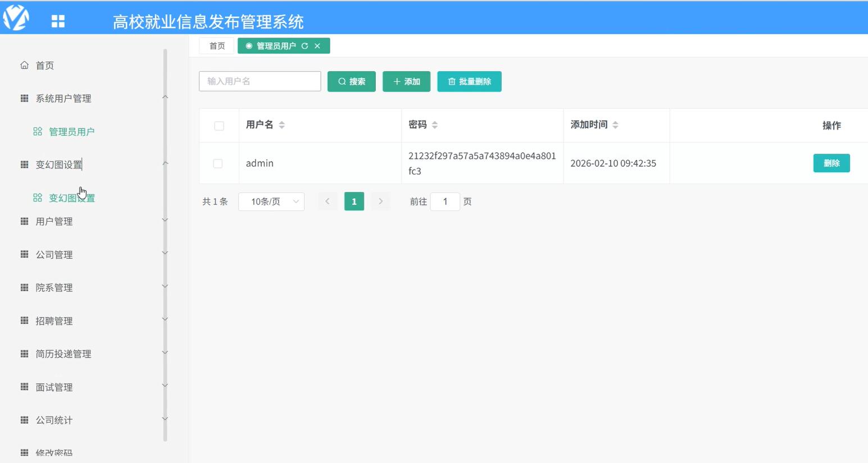
Task: Sort the table by 用户名 column
Action: [282, 125]
